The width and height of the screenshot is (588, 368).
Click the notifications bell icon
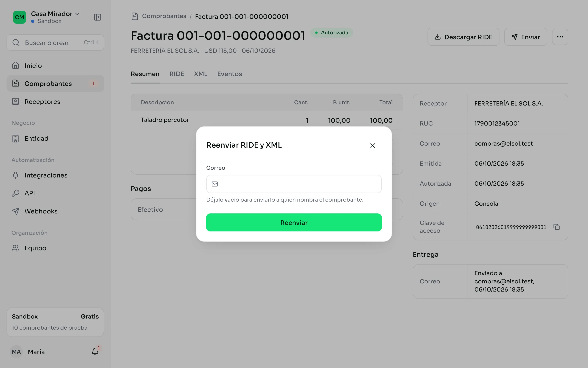[95, 352]
